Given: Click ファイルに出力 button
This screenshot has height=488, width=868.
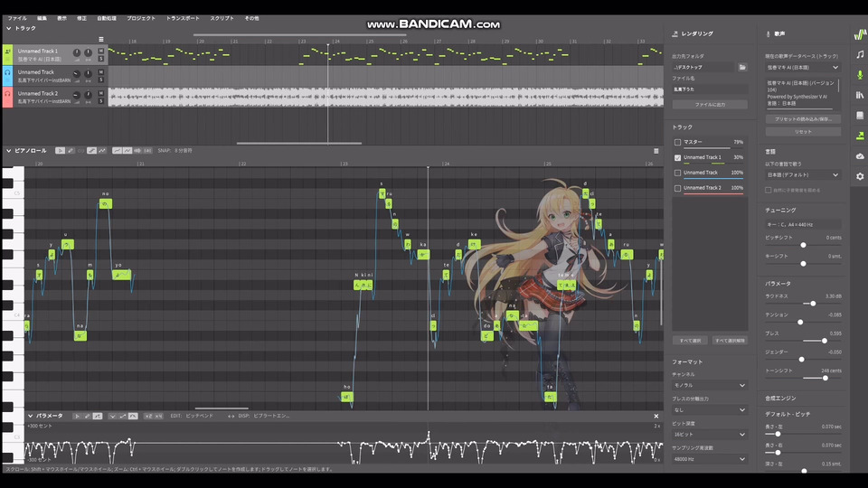Looking at the screenshot, I should tap(710, 105).
